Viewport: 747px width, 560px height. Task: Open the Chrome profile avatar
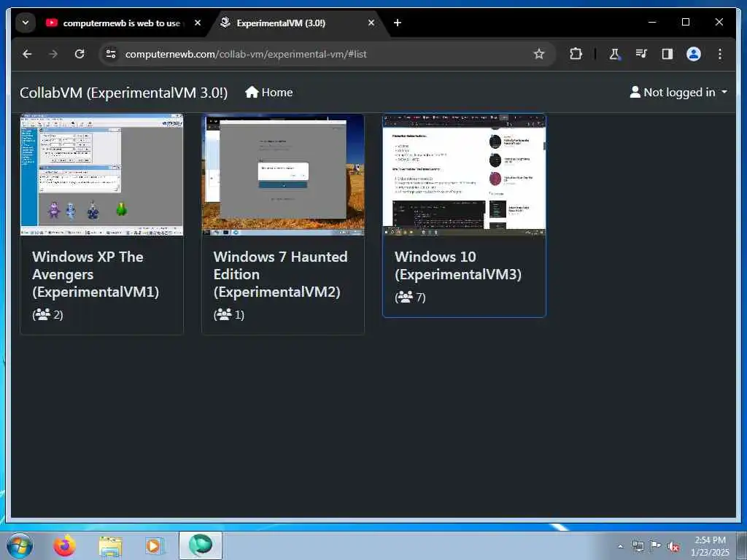pos(694,54)
